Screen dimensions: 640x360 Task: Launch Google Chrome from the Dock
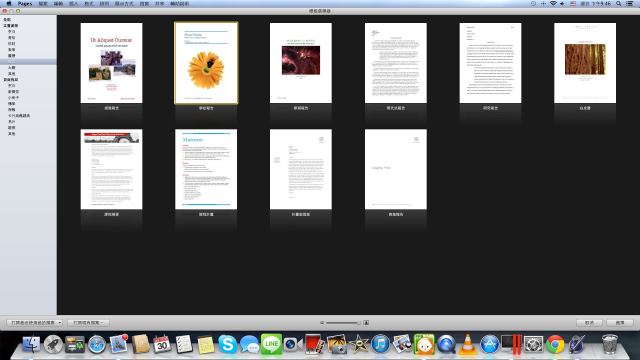coord(555,344)
